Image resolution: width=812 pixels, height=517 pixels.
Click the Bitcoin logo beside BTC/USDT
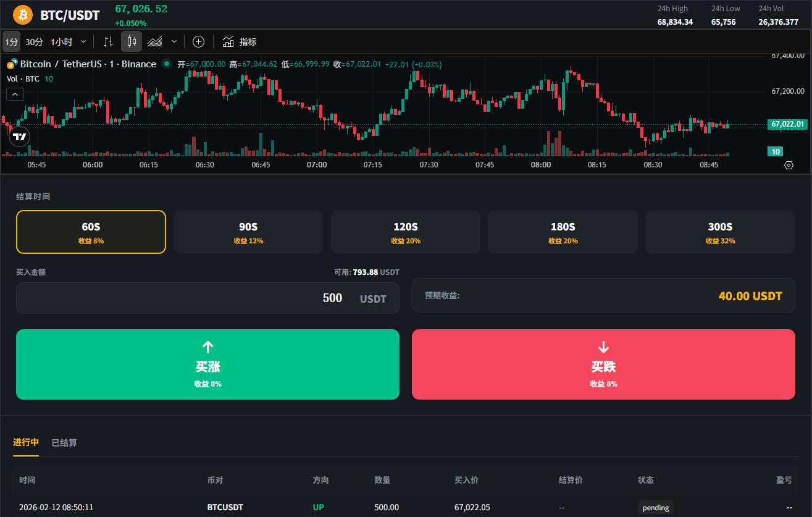pos(23,14)
